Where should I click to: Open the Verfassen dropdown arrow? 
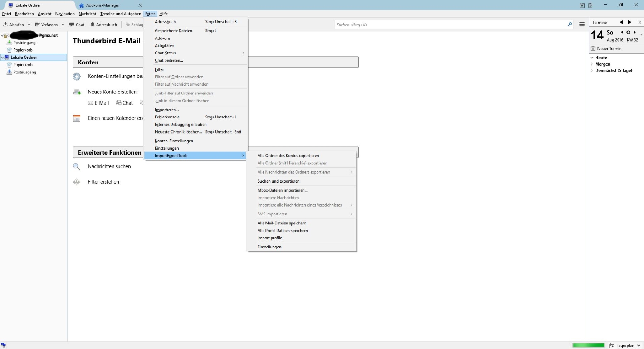tap(63, 25)
